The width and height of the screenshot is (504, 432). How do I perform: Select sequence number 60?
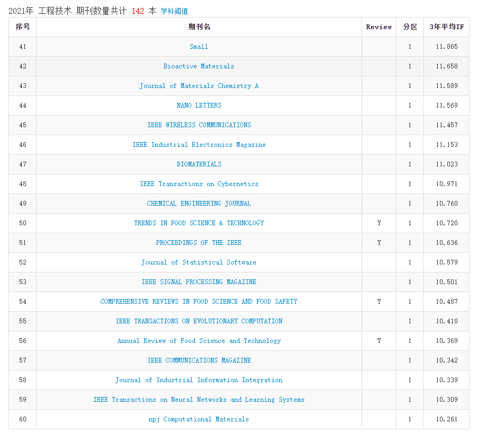click(23, 419)
